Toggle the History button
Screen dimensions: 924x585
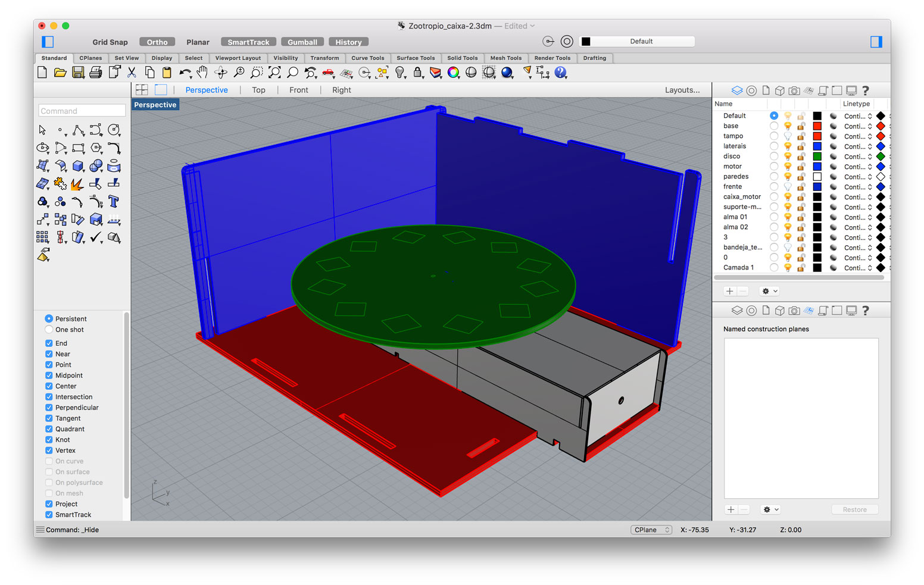pyautogui.click(x=348, y=42)
